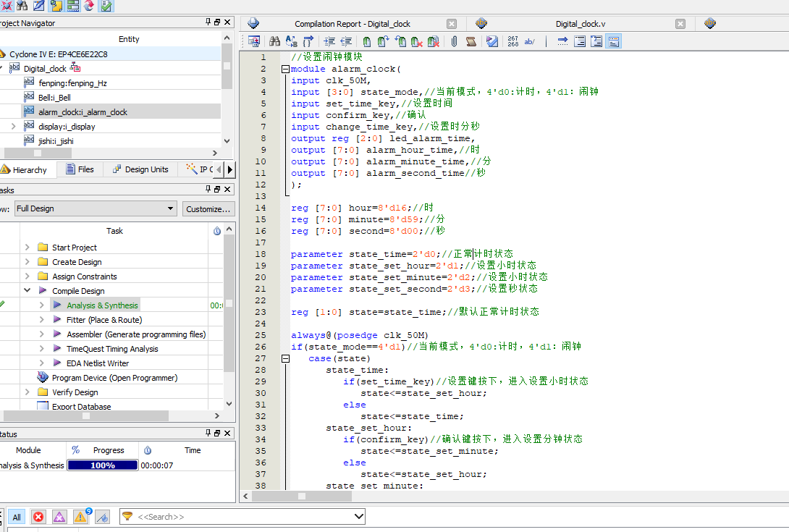This screenshot has width=789, height=532.
Task: Toggle the ab/ whitespace display icon
Action: (x=529, y=41)
